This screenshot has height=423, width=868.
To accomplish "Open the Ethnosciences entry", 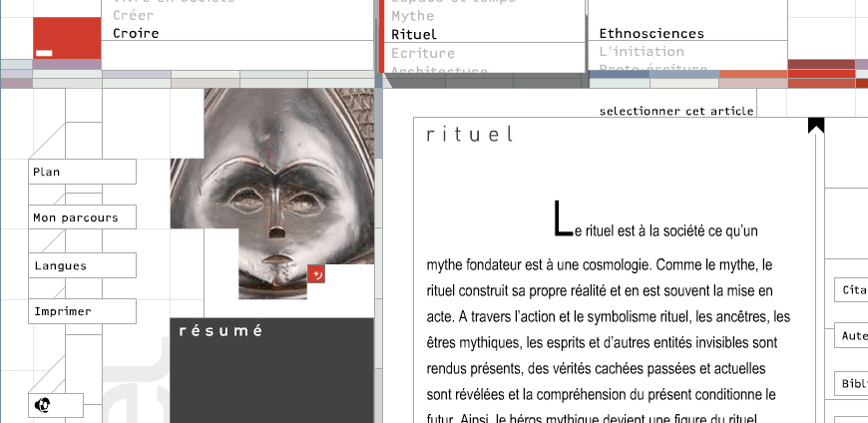I will (x=651, y=33).
